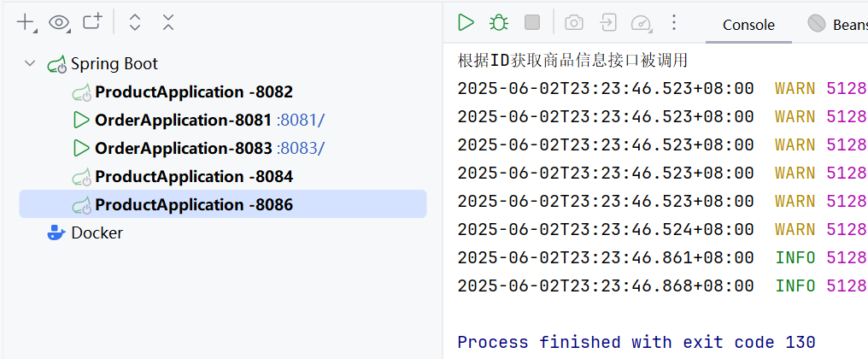This screenshot has width=868, height=359.
Task: Switch to the Console tab
Action: (748, 25)
